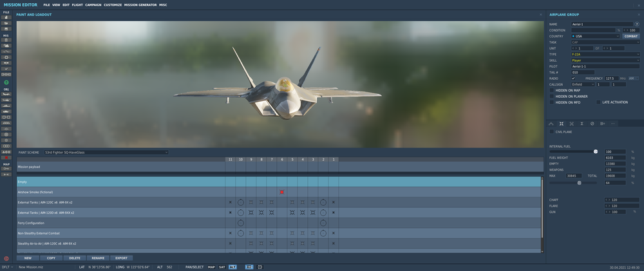
Task: Click the EXPORT loadout button
Action: tap(122, 258)
